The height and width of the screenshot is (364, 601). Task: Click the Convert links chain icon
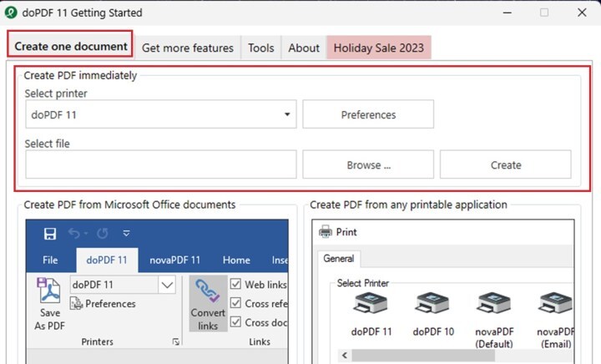pyautogui.click(x=207, y=291)
